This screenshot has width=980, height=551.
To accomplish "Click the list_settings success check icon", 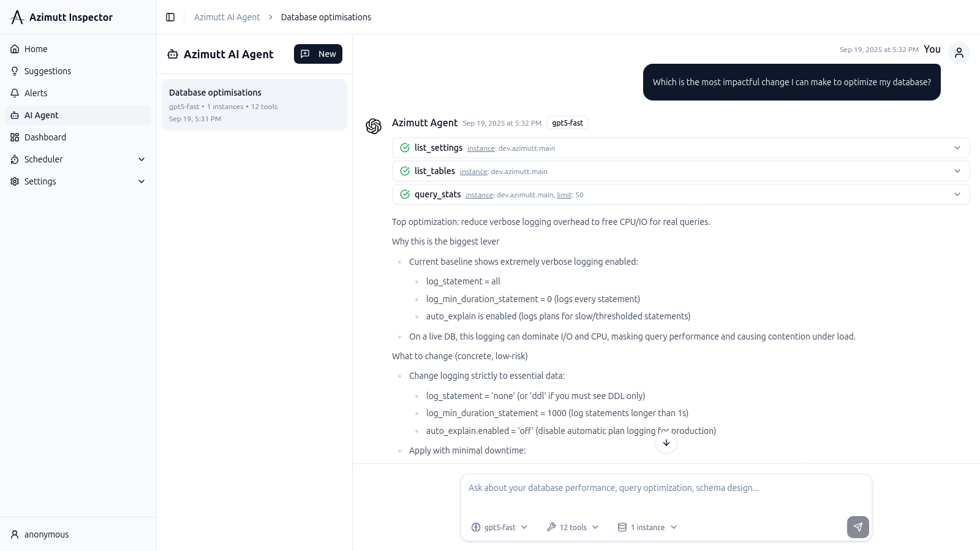I will (405, 148).
